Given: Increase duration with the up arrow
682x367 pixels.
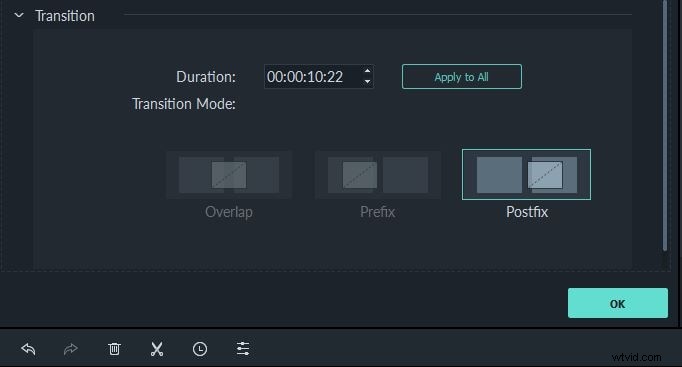Looking at the screenshot, I should tap(368, 71).
